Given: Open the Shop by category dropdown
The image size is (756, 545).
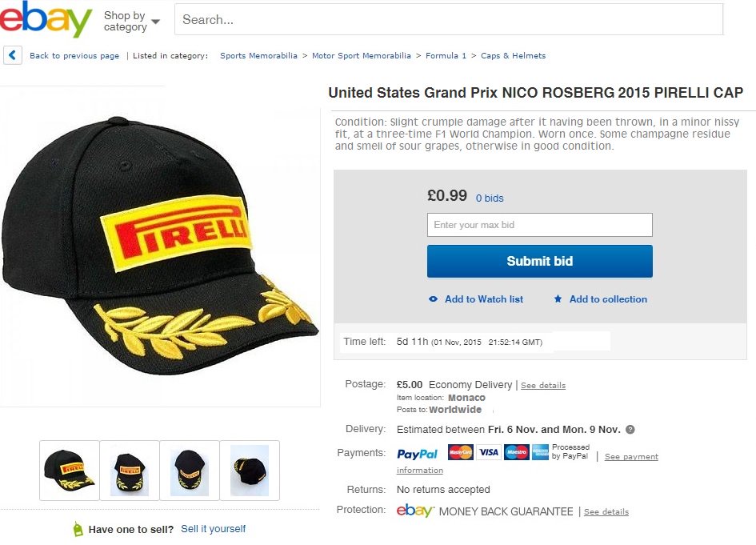Looking at the screenshot, I should tap(132, 21).
